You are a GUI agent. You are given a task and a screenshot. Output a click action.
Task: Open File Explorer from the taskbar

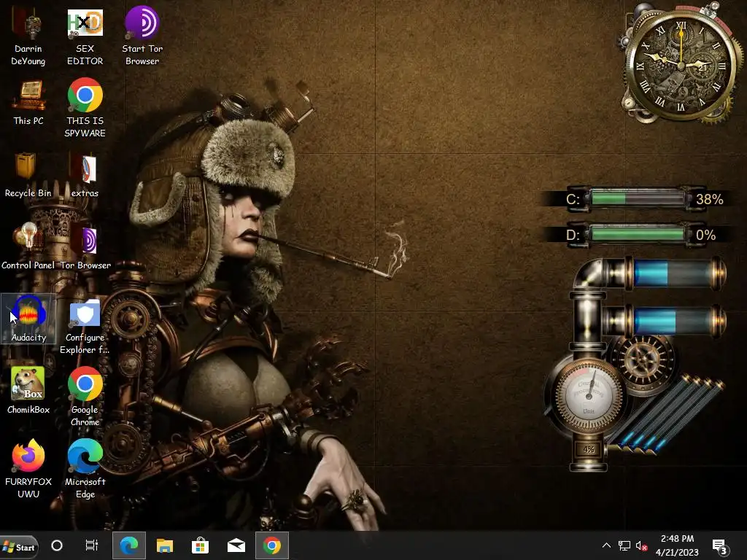point(165,545)
